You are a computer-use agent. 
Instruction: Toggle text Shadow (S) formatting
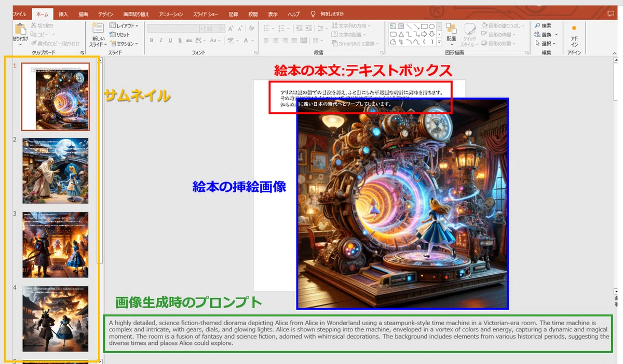(x=180, y=40)
